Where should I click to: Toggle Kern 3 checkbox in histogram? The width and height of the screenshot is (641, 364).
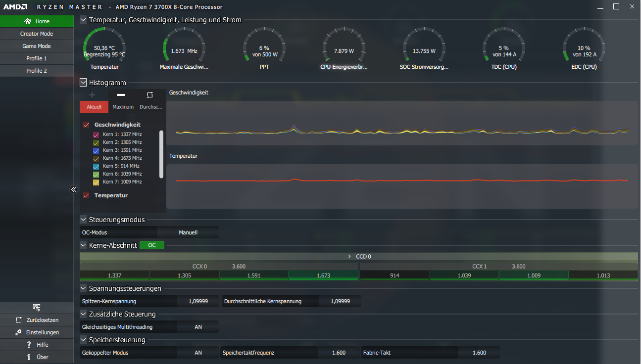pos(96,150)
